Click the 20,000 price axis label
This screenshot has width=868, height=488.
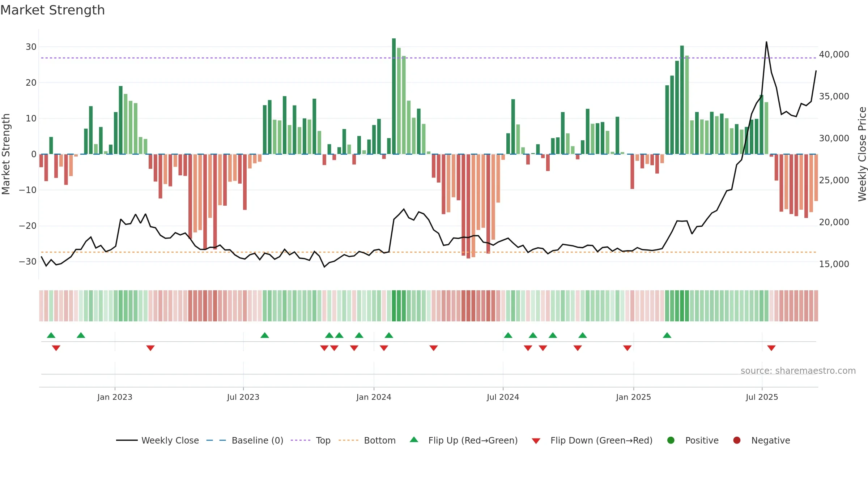pos(834,222)
